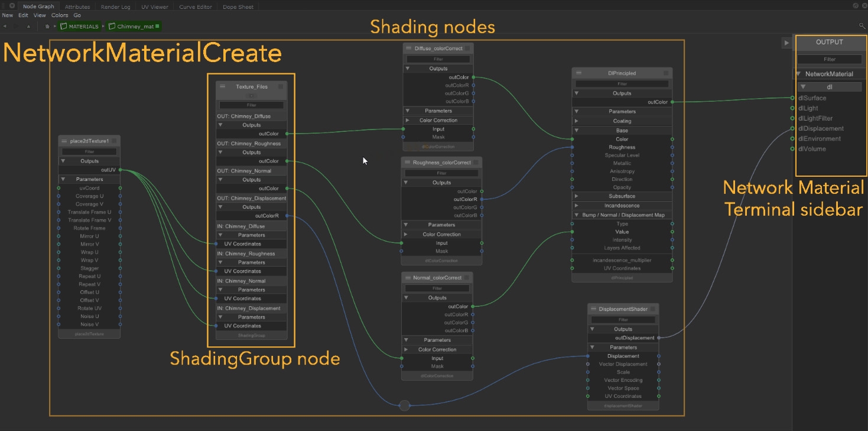Image resolution: width=868 pixels, height=431 pixels.
Task: Click the back arrow navigation icon
Action: click(x=5, y=27)
